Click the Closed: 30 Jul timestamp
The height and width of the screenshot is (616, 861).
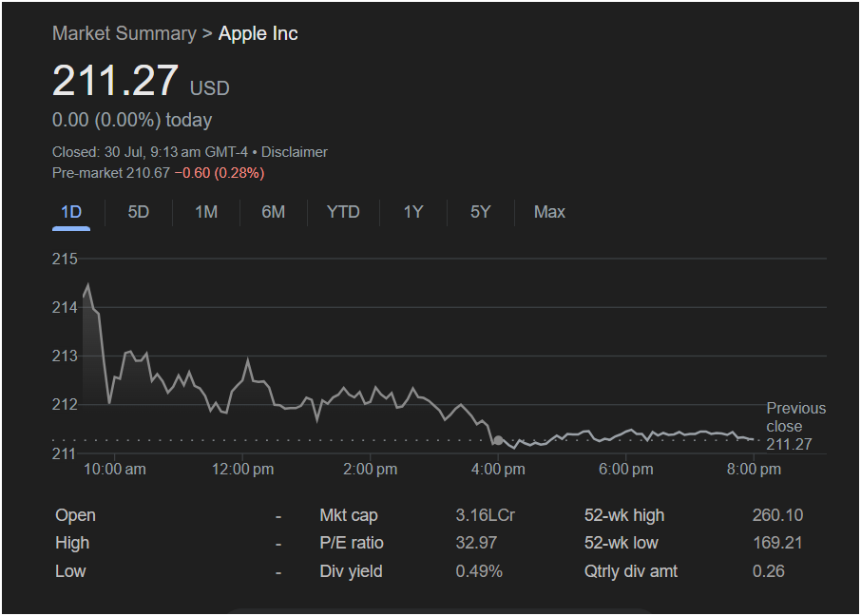point(150,152)
